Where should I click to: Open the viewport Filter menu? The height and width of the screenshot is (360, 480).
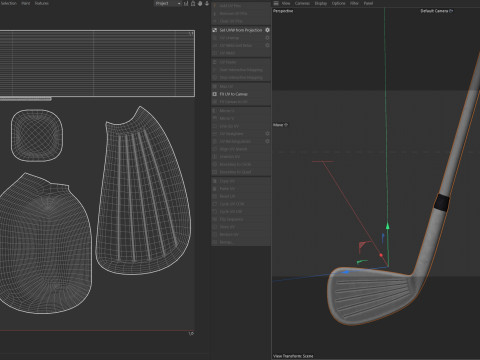(354, 3)
